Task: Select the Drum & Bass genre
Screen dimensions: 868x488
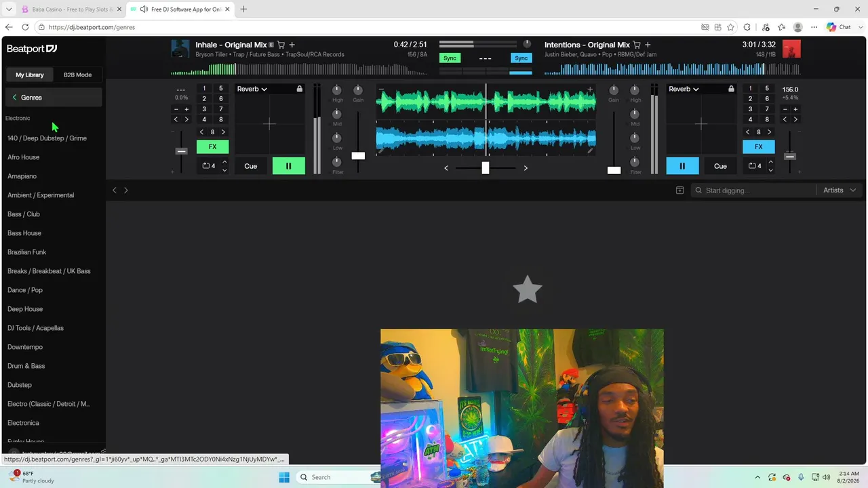Action: [26, 366]
